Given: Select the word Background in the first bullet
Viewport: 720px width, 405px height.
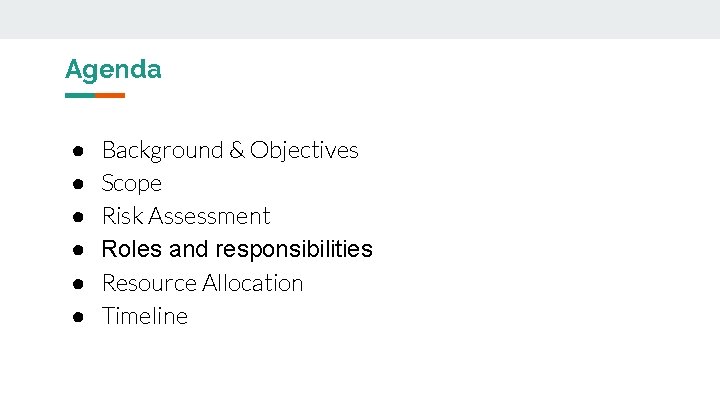Looking at the screenshot, I should point(162,150).
